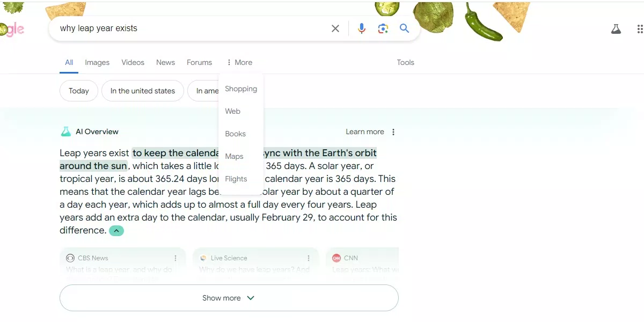Image resolution: width=644 pixels, height=322 pixels.
Task: Open the Google apps grid
Action: [639, 28]
